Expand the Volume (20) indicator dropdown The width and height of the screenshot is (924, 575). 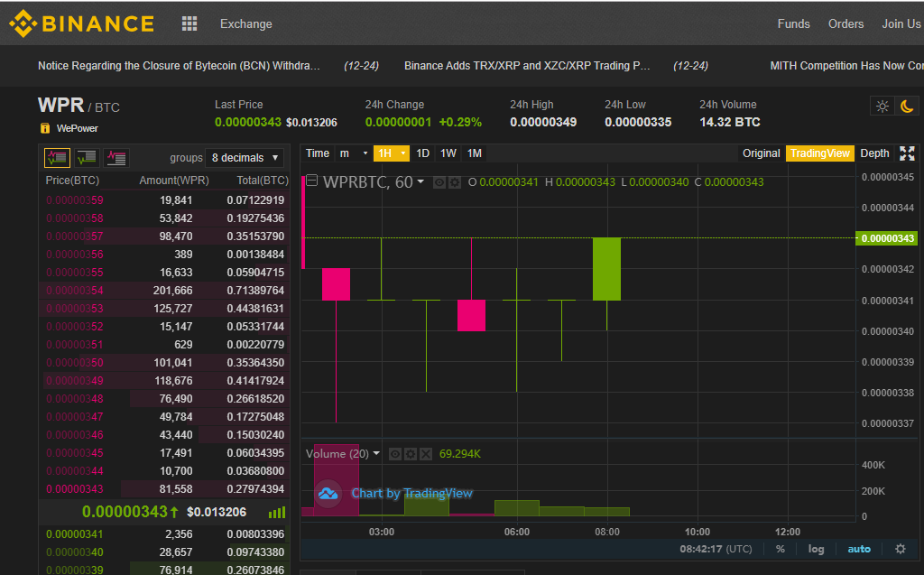tap(376, 453)
